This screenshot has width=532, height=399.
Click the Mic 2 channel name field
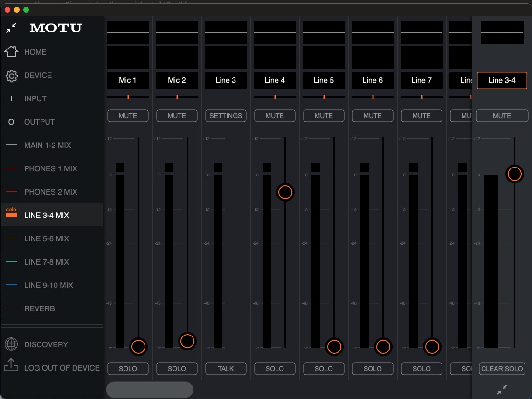(177, 80)
